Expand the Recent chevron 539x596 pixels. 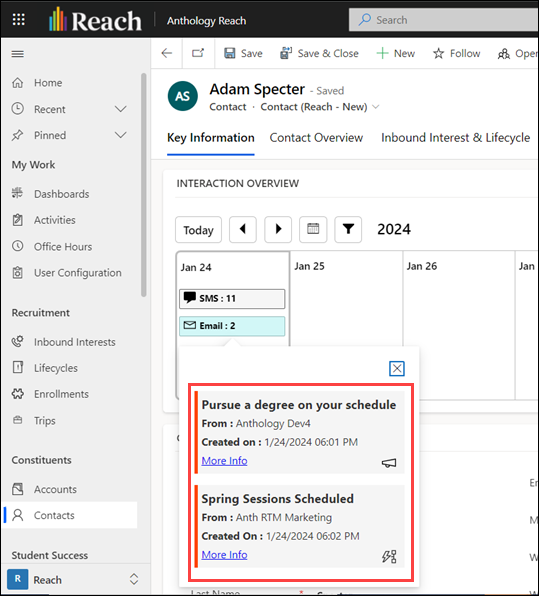120,109
